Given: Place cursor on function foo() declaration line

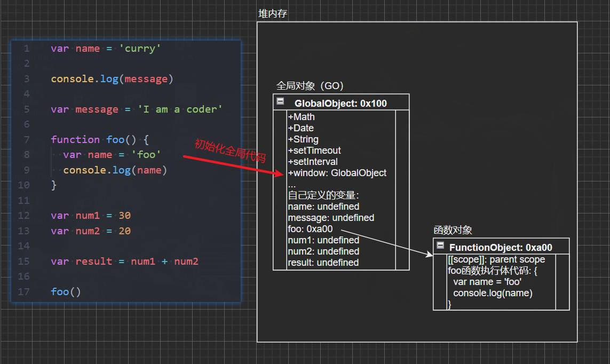Looking at the screenshot, I should 100,140.
